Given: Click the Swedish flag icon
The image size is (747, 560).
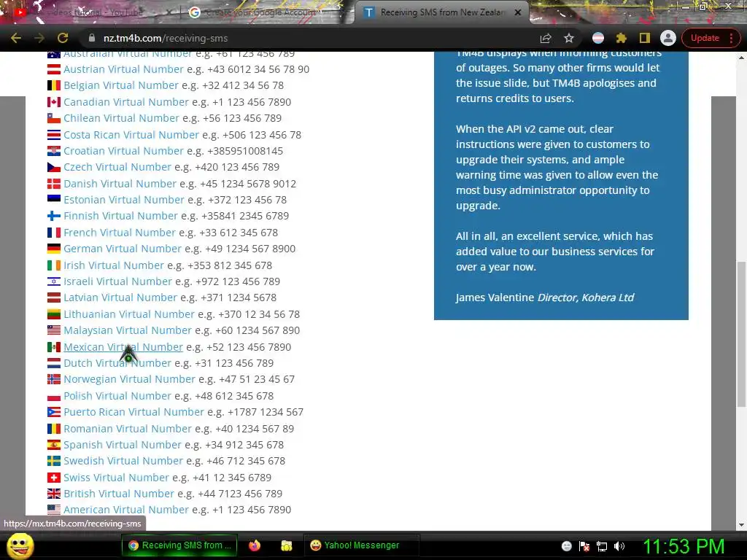Looking at the screenshot, I should (x=54, y=461).
